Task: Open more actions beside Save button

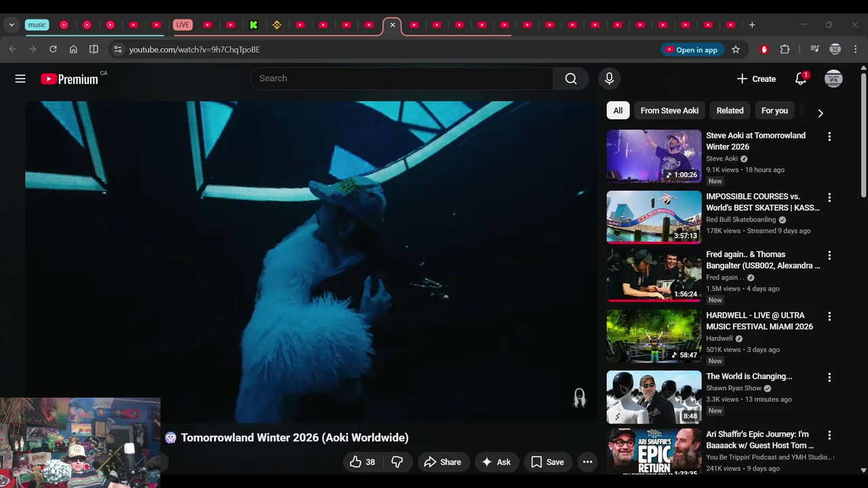Action: pos(587,462)
